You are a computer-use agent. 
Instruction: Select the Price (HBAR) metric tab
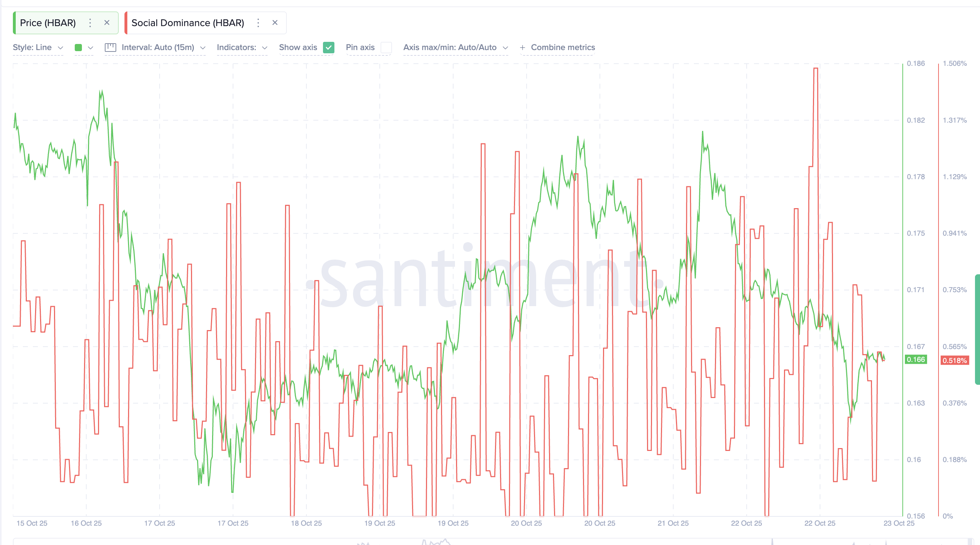pyautogui.click(x=48, y=23)
